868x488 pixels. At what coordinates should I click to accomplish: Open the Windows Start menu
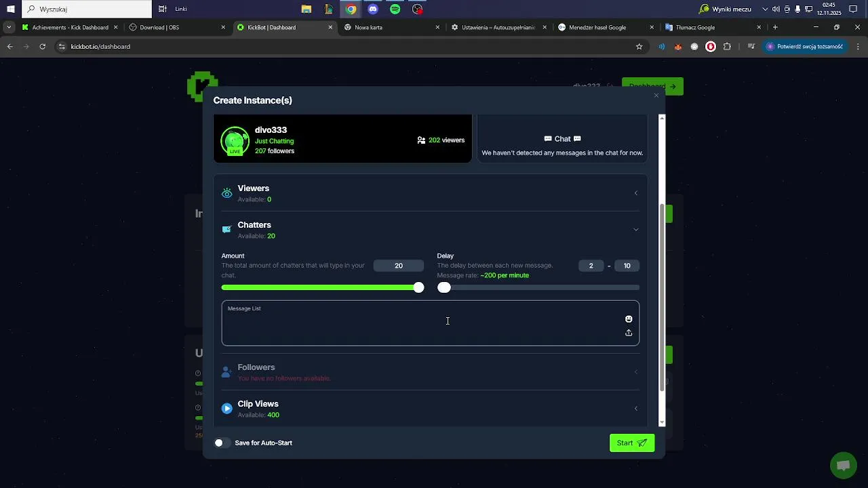[10, 9]
